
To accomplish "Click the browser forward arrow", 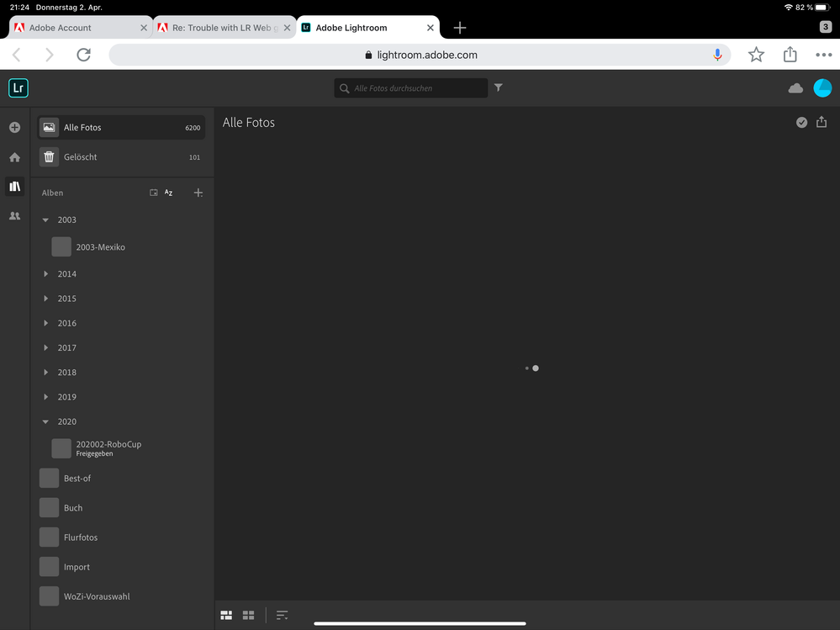I will (x=50, y=55).
